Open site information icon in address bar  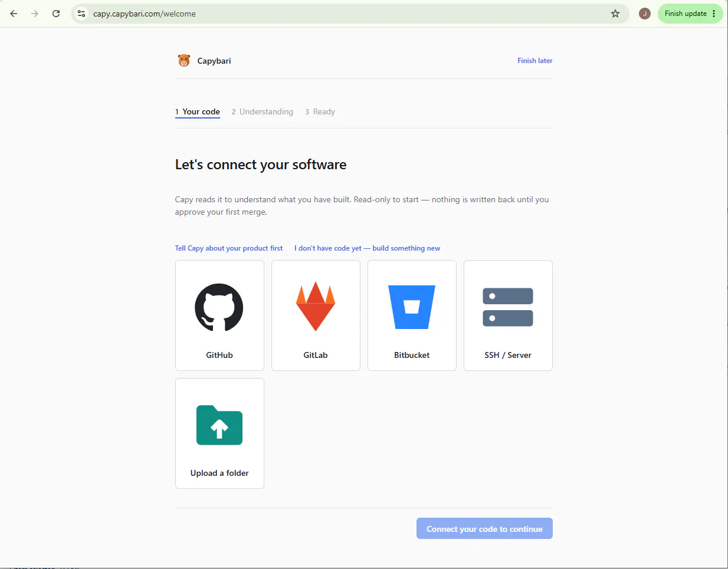point(81,14)
